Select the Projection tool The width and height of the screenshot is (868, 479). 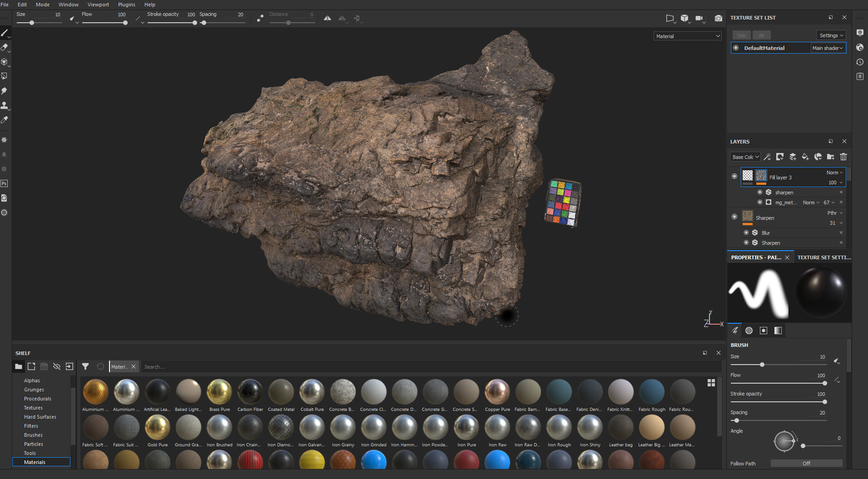[5, 62]
